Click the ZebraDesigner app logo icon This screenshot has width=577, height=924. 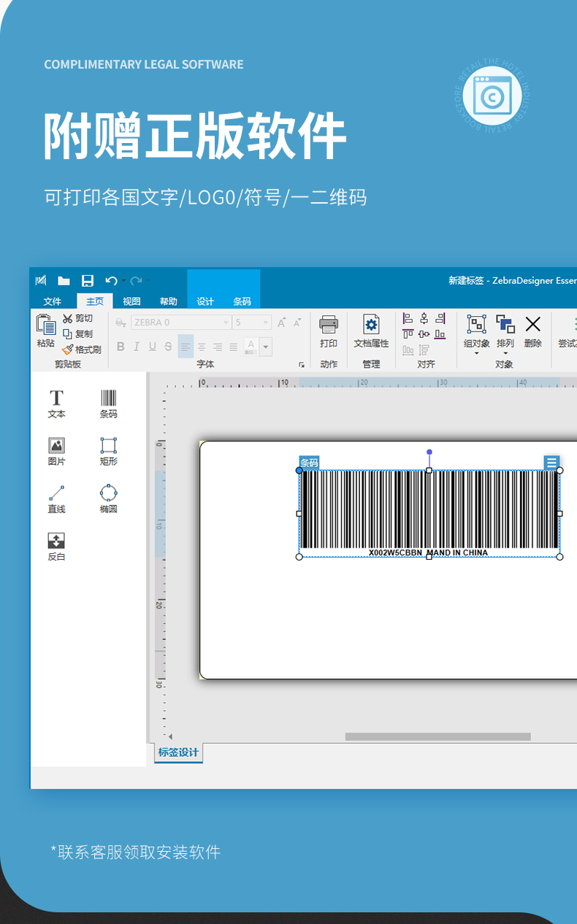[x=42, y=281]
